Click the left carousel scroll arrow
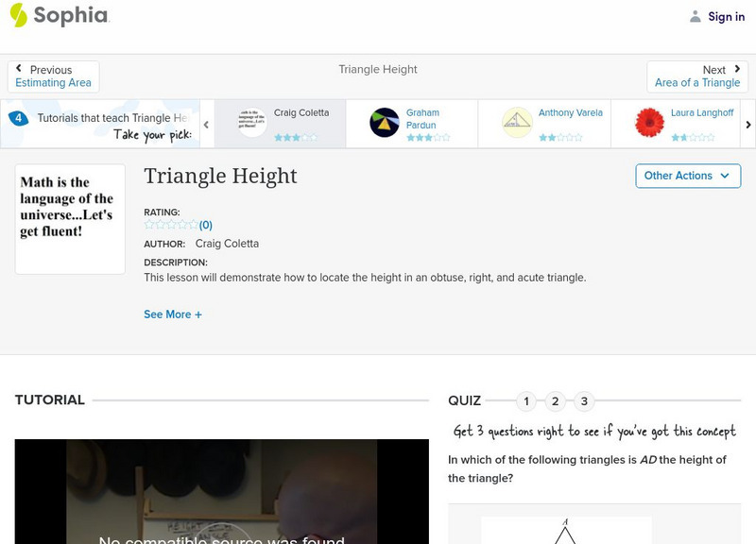The height and width of the screenshot is (544, 756). 206,123
